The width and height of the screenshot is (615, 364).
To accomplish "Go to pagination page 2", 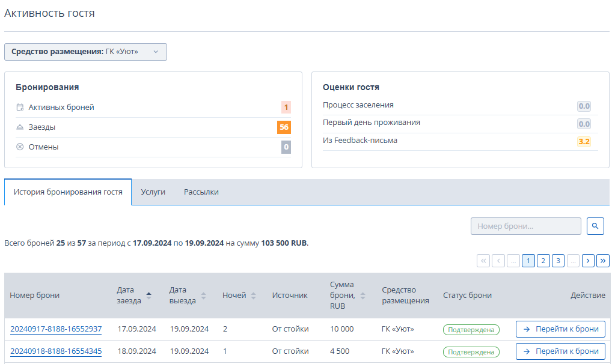I will (x=543, y=261).
